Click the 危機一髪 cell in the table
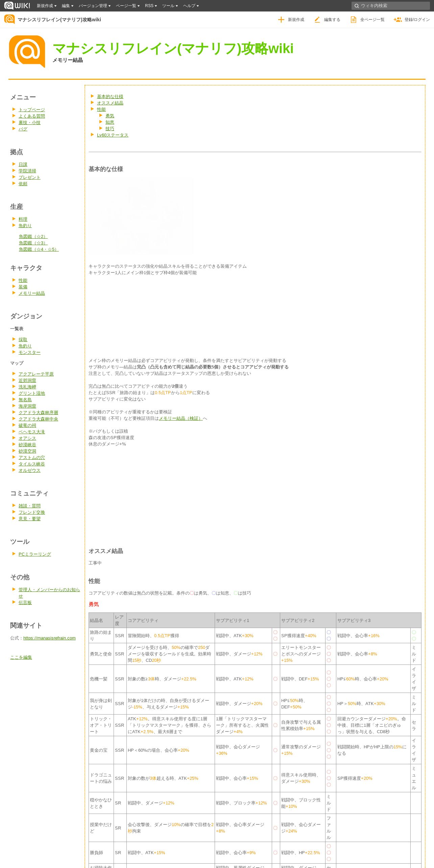 pyautogui.click(x=101, y=679)
